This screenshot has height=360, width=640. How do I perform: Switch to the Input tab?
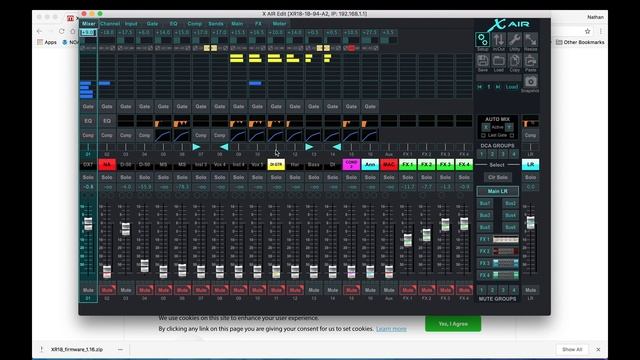point(131,24)
